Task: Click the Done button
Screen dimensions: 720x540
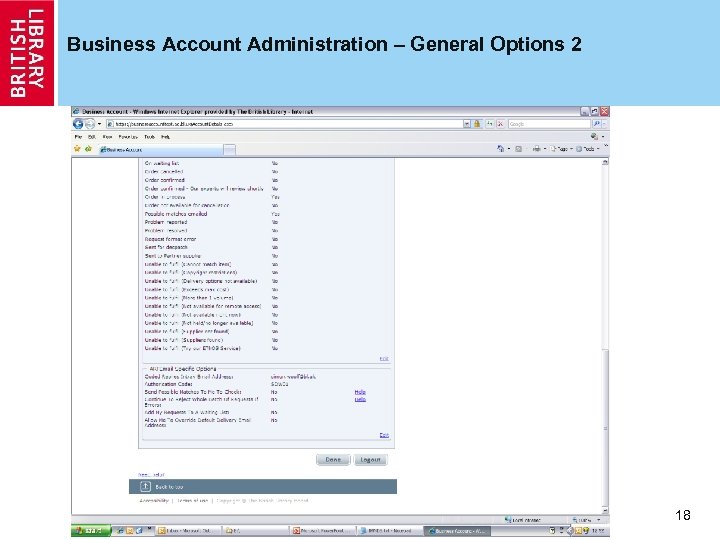Action: pyautogui.click(x=333, y=460)
